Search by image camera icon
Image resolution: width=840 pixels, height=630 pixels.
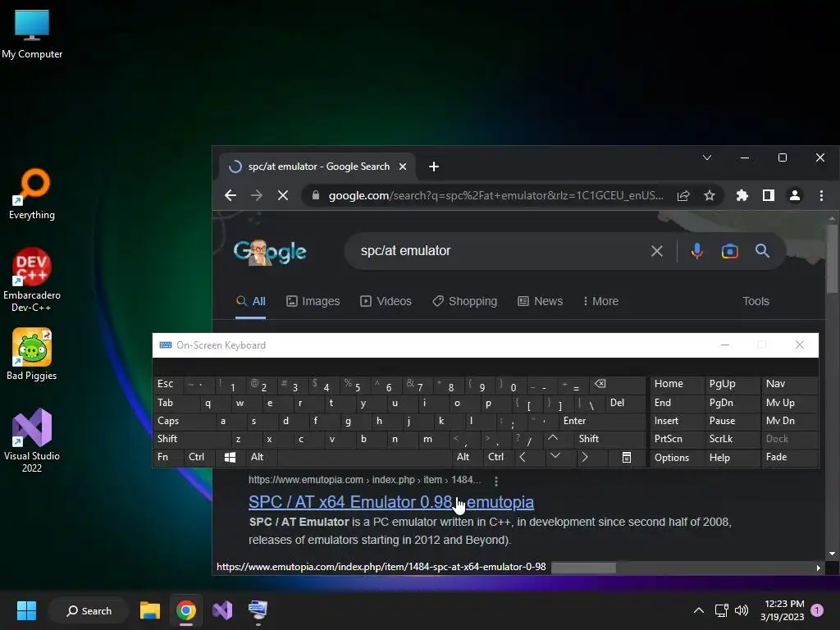click(729, 251)
